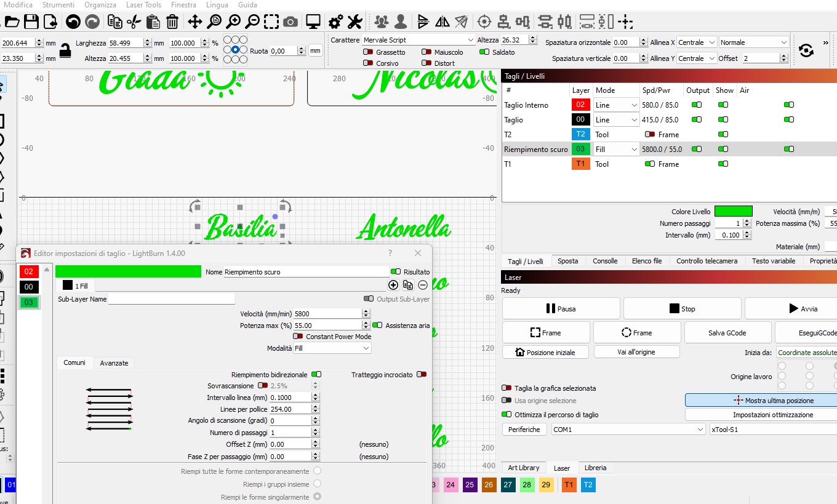This screenshot has height=504, width=837.
Task: Open the Modalità Fill dropdown
Action: point(332,348)
